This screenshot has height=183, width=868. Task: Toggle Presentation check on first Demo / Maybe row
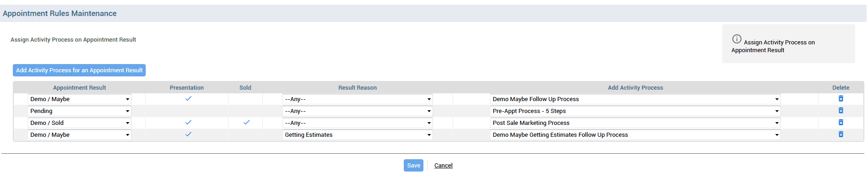(188, 98)
